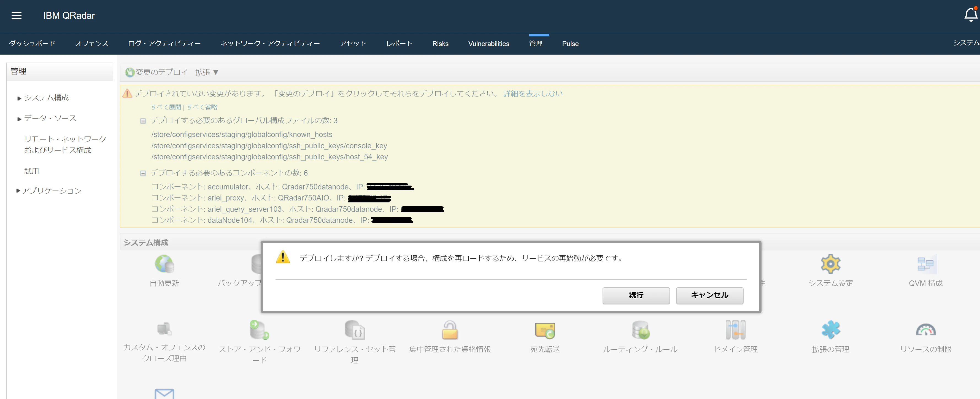Click the dataNode104 component row
980x399 pixels.
282,220
